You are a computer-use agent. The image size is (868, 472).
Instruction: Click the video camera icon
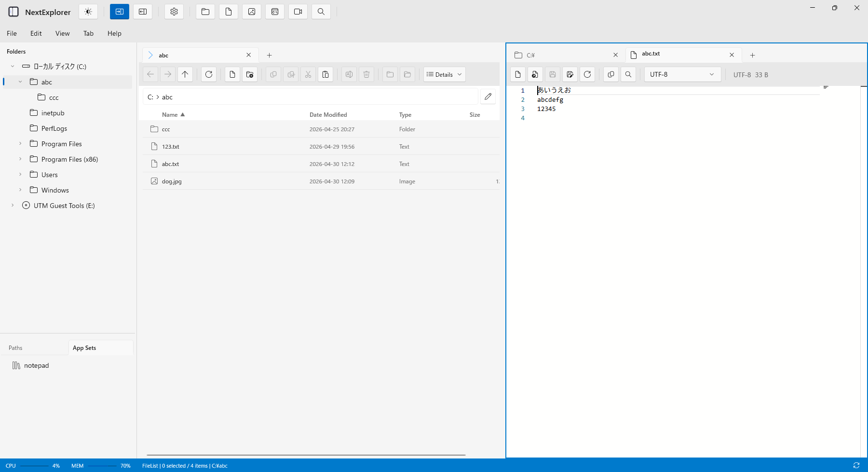(298, 12)
